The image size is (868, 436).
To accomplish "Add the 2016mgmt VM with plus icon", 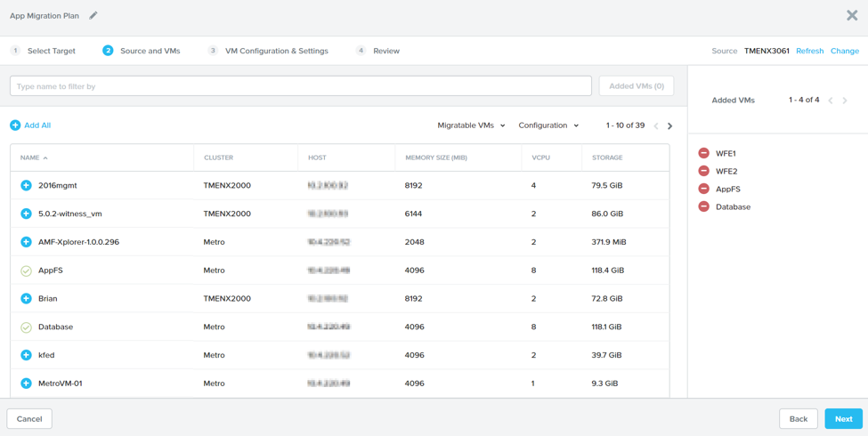I will (x=26, y=186).
